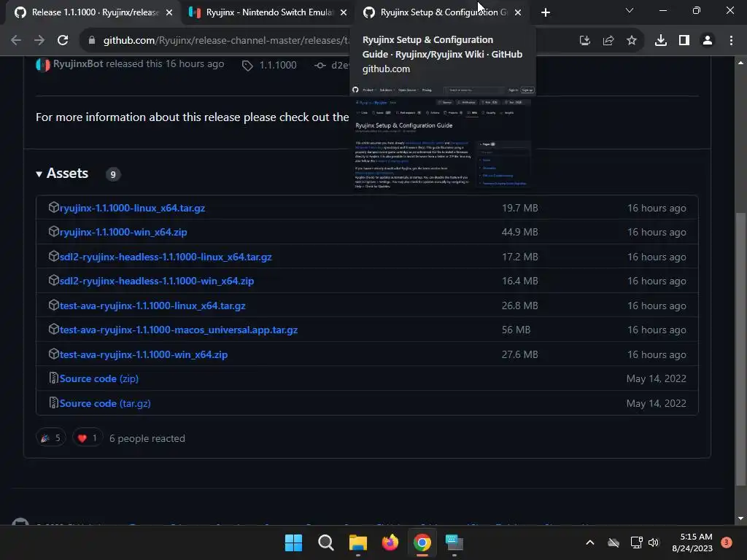This screenshot has width=747, height=560.
Task: Open the Chrome three-dot menu
Action: coord(731,41)
